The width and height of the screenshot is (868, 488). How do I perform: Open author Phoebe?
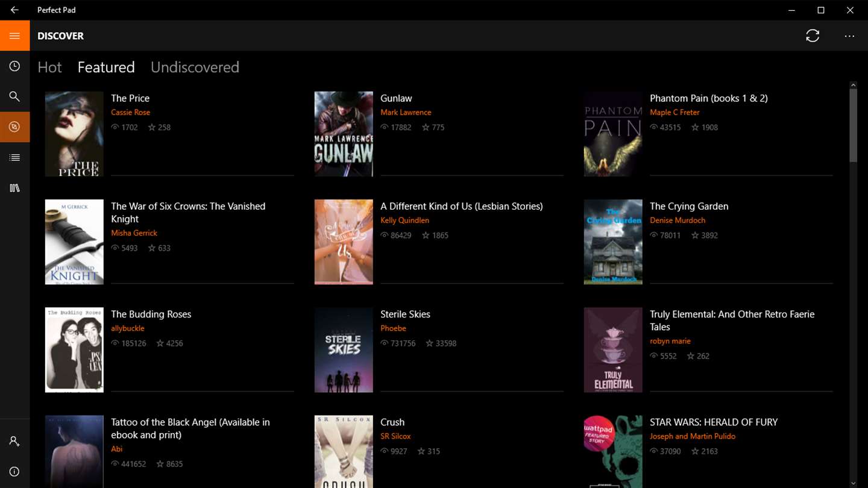pyautogui.click(x=393, y=328)
